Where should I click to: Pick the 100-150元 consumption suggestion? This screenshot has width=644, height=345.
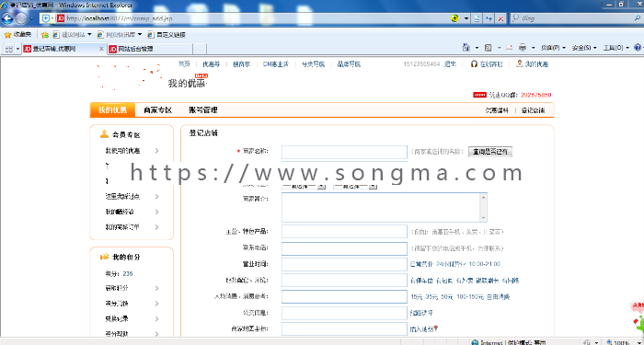(x=470, y=296)
